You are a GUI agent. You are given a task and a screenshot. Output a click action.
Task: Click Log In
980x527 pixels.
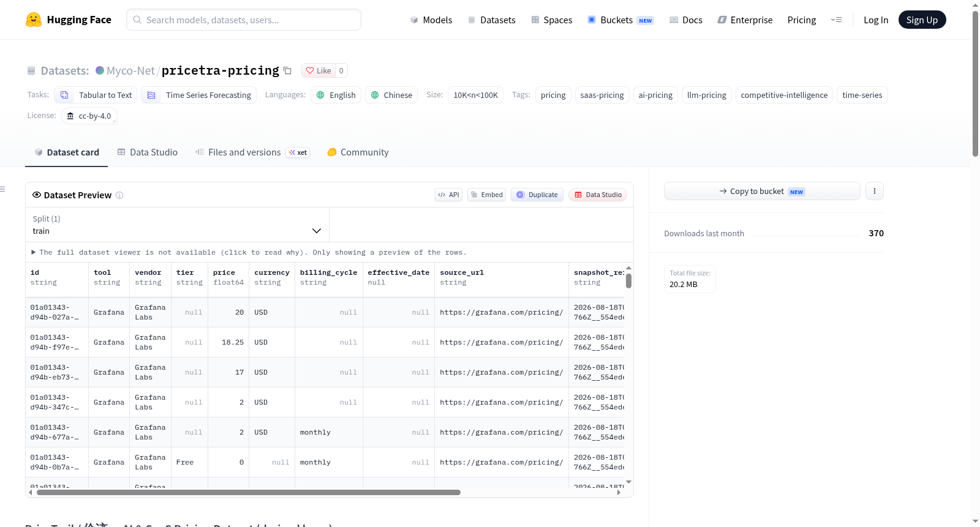(876, 20)
